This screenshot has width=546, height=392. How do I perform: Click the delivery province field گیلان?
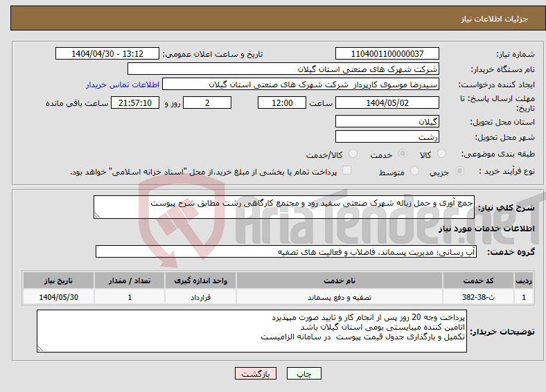click(387, 121)
